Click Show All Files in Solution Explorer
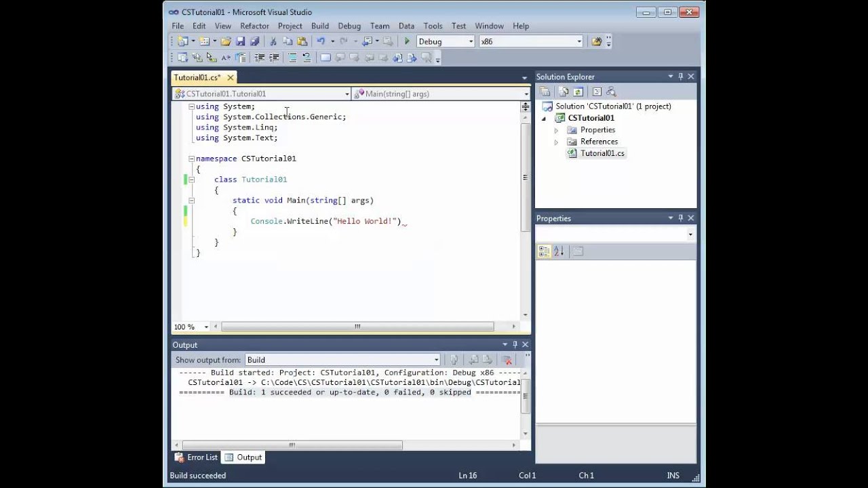The height and width of the screenshot is (488, 868). coord(563,91)
